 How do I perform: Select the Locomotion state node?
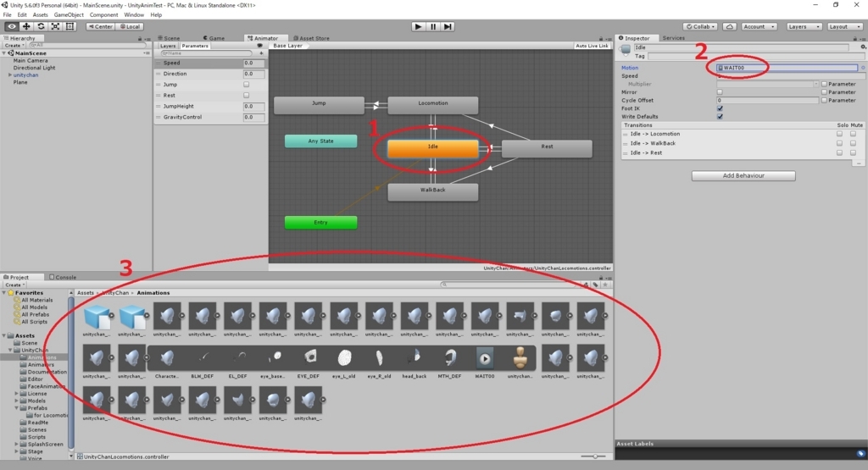click(433, 105)
